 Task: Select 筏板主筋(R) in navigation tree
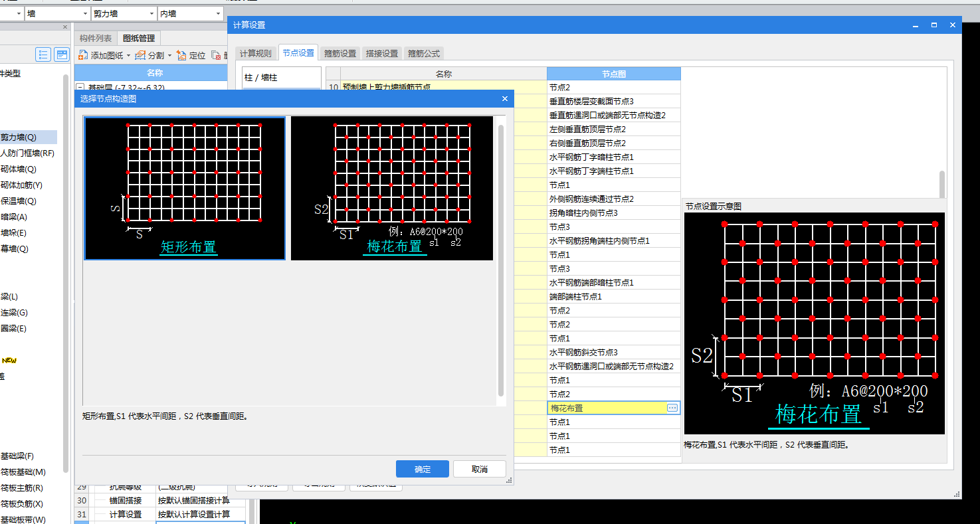pos(22,488)
